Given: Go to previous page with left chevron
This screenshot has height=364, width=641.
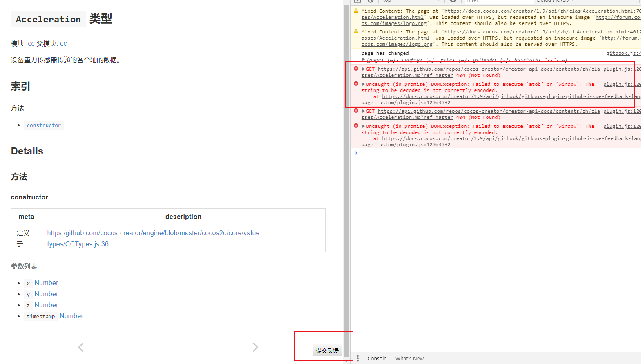Looking at the screenshot, I should pos(81,347).
